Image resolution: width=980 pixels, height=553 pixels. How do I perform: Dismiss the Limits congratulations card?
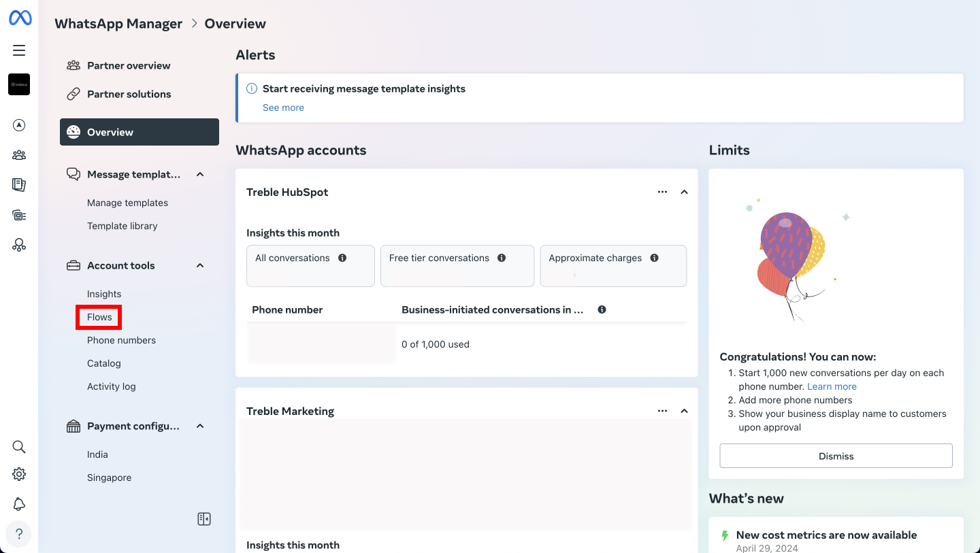pyautogui.click(x=836, y=456)
